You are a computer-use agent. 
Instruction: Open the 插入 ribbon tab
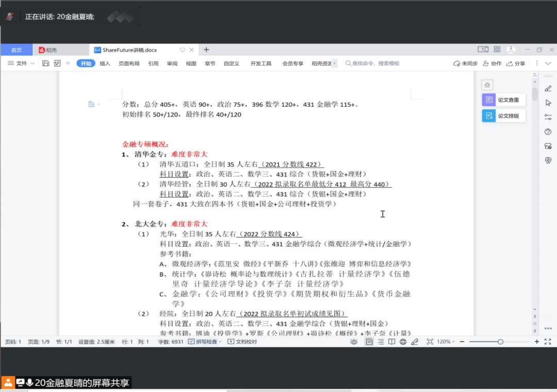pyautogui.click(x=105, y=63)
